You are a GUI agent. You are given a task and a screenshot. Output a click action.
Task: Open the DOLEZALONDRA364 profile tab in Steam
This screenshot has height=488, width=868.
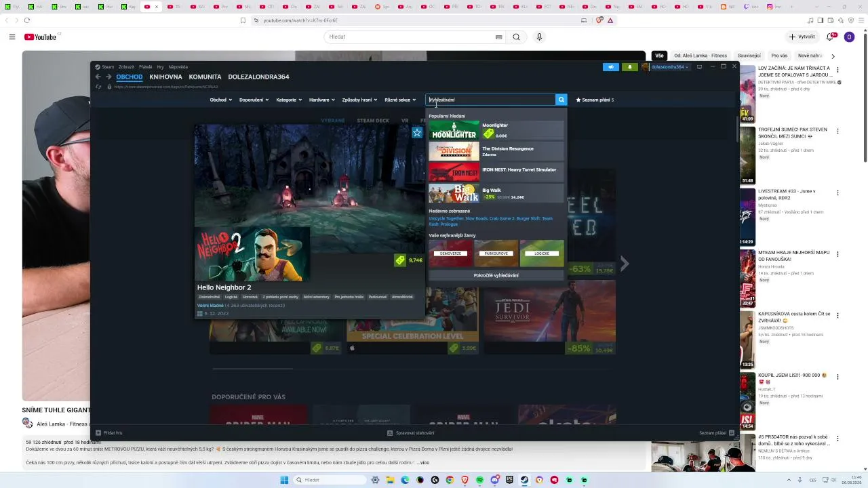click(x=258, y=77)
